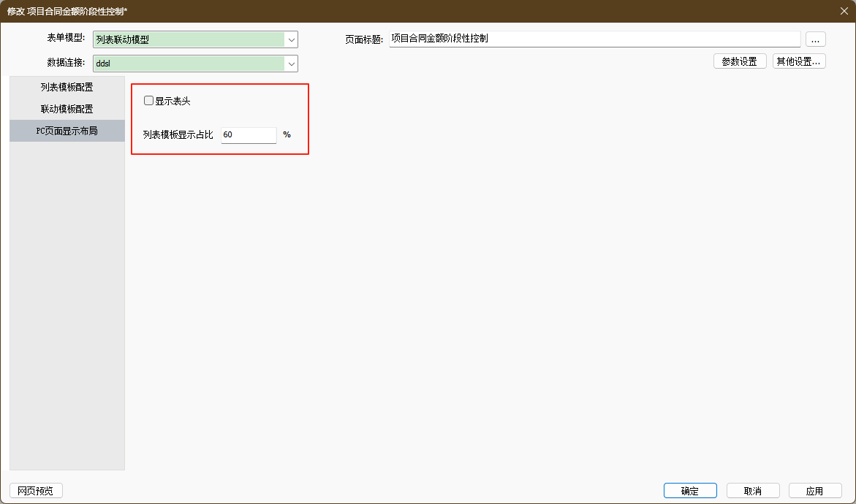856x504 pixels.
Task: Enable the 显示表头 checkbox
Action: tap(149, 101)
